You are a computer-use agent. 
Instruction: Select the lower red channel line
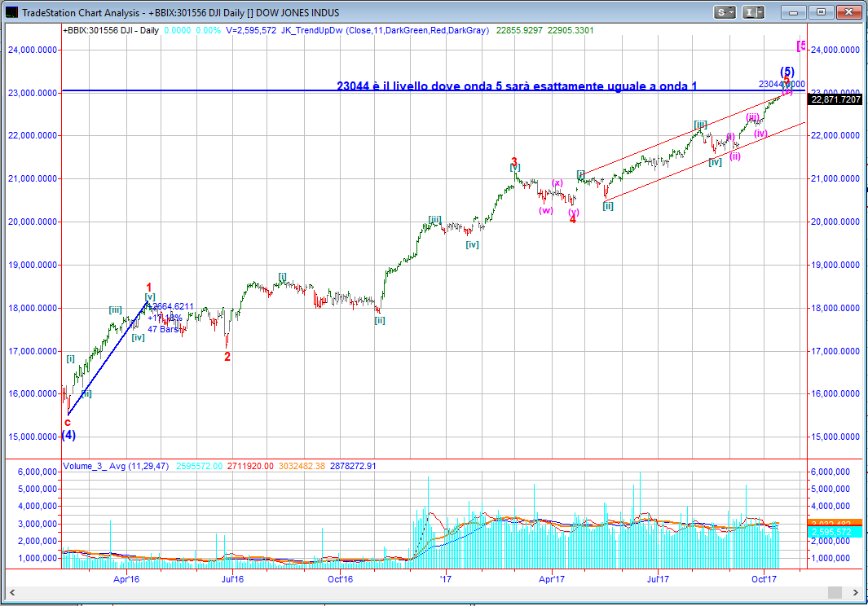click(703, 161)
